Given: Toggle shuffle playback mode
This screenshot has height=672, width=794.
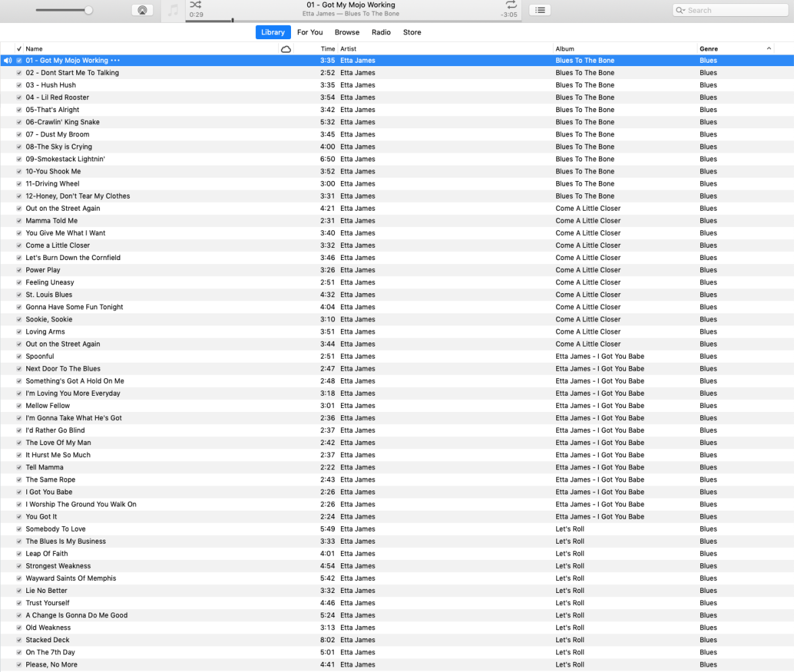Looking at the screenshot, I should click(x=195, y=5).
